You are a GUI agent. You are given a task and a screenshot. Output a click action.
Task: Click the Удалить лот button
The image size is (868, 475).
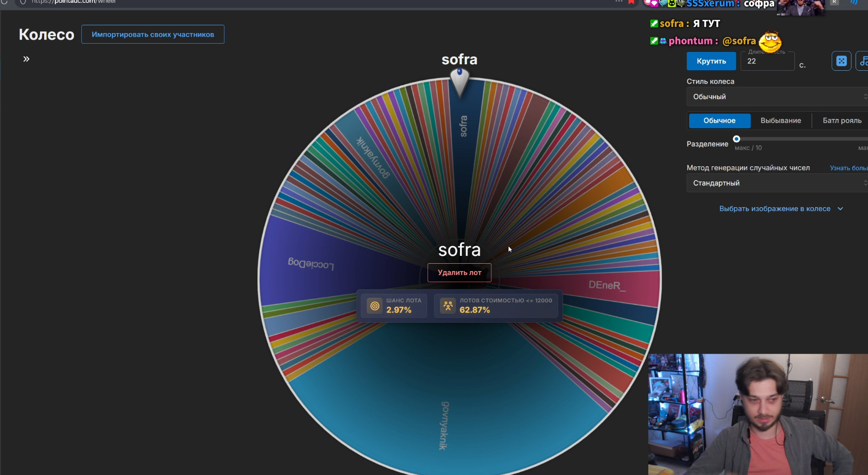459,272
